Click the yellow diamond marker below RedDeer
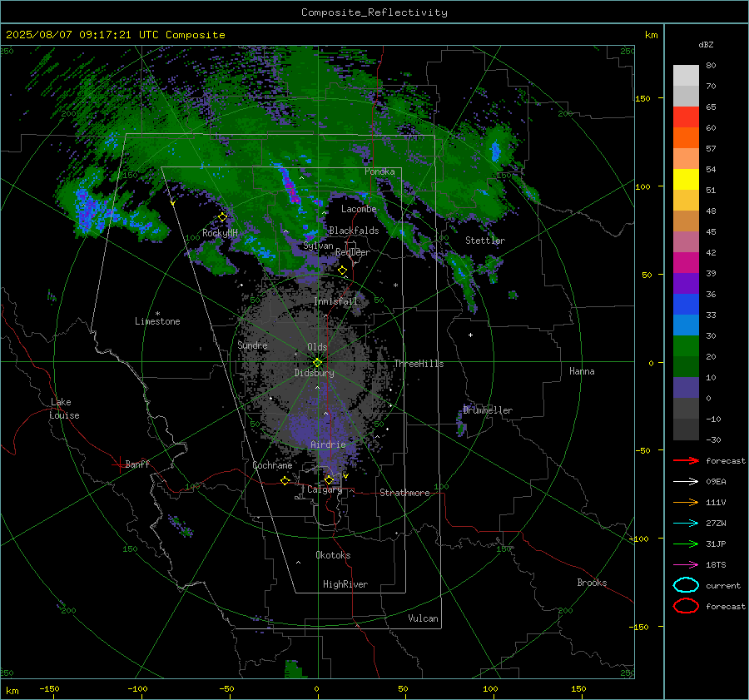This screenshot has height=700, width=749. pyautogui.click(x=342, y=271)
